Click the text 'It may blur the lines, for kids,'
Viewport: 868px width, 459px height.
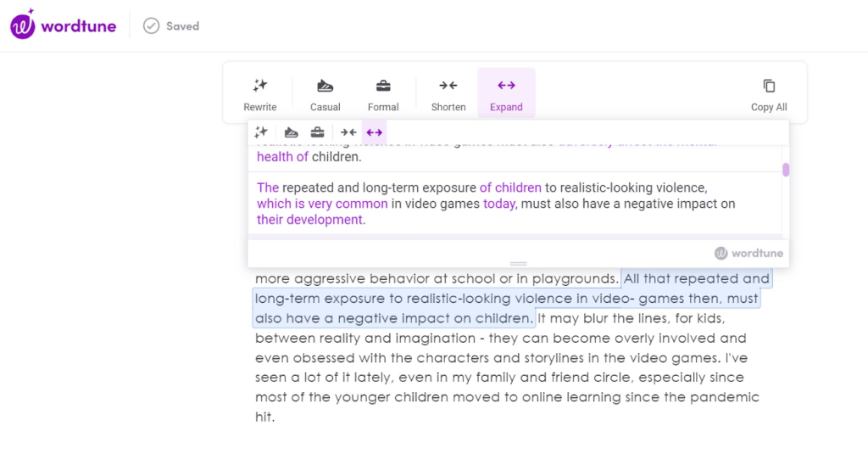pyautogui.click(x=631, y=318)
